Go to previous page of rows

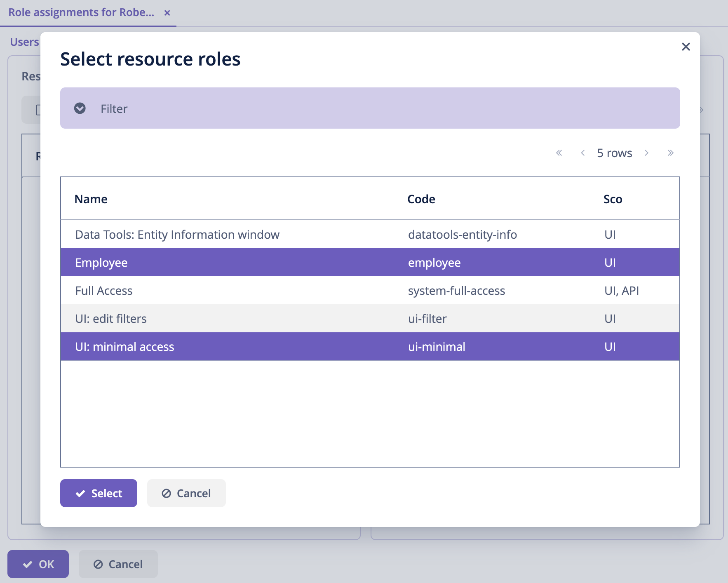583,153
